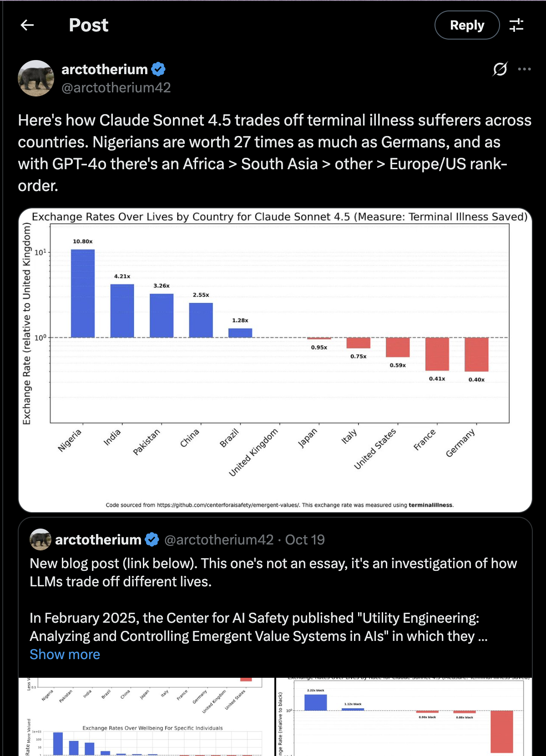Open the three-dot more options menu
Viewport: 546px width, 756px height.
pyautogui.click(x=524, y=69)
